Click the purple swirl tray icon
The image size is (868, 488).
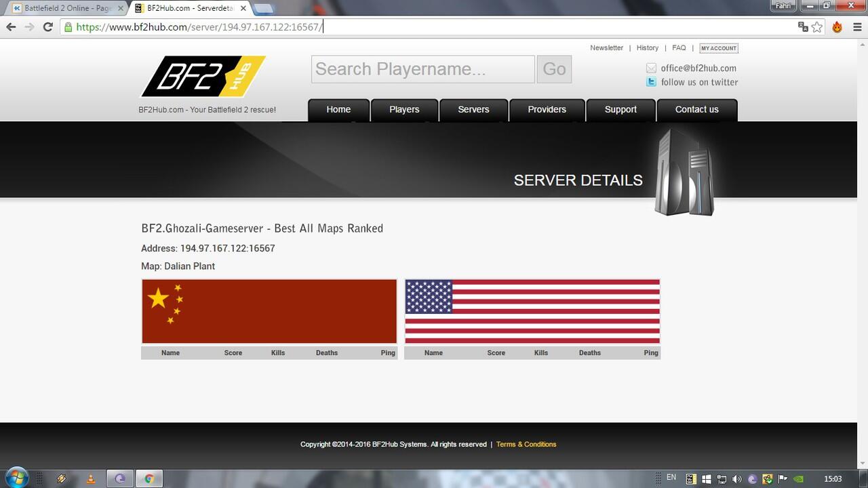pos(752,479)
